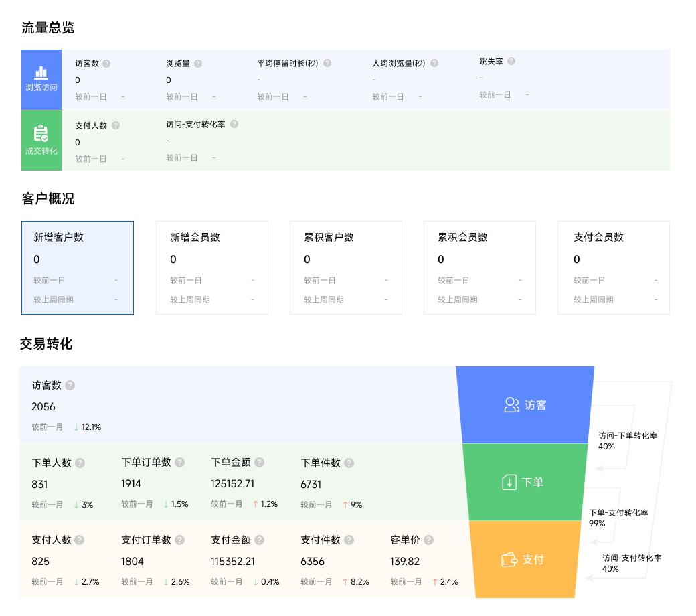Select the 新增客户数 card
The image size is (696, 616).
pos(78,268)
